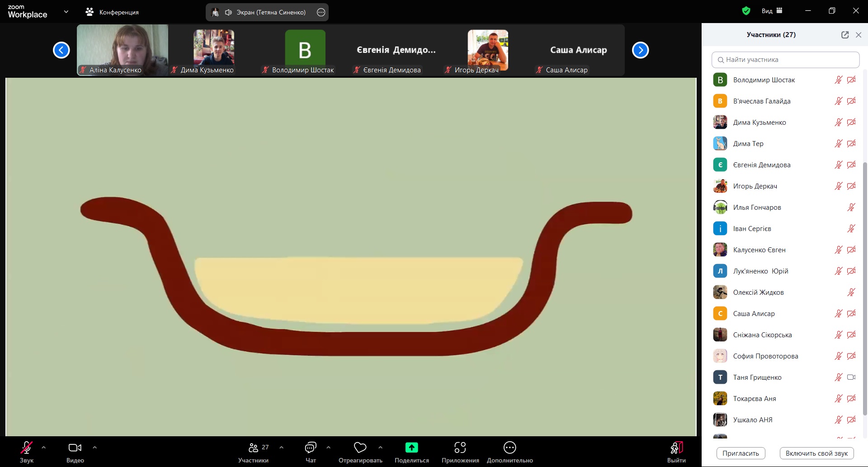This screenshot has height=467, width=868.
Task: Open the Chat panel icon
Action: 311,448
